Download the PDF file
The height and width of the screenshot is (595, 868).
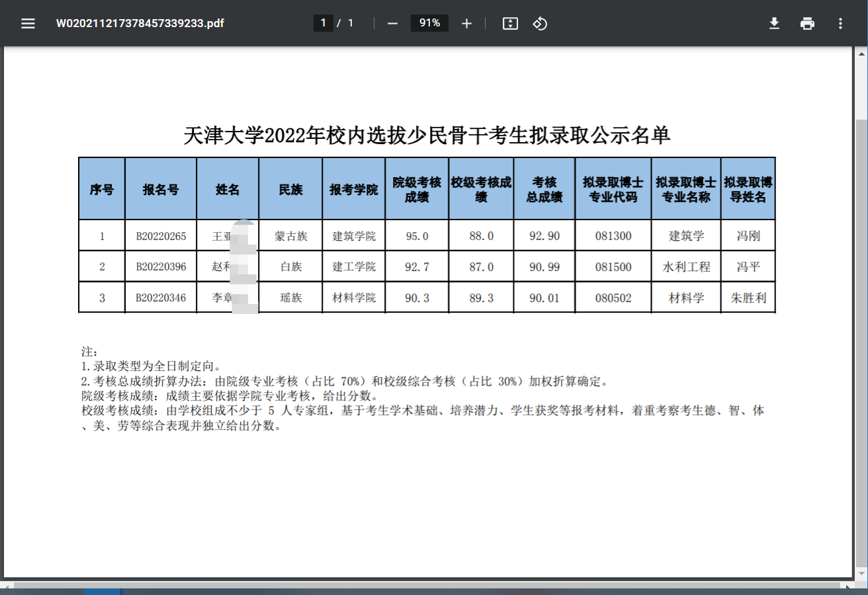point(774,24)
